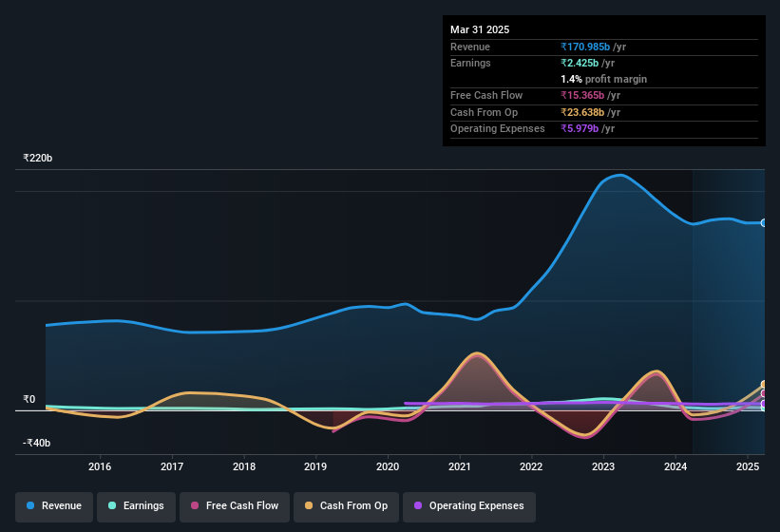
Task: Click the 2019 x-axis label
Action: [315, 466]
